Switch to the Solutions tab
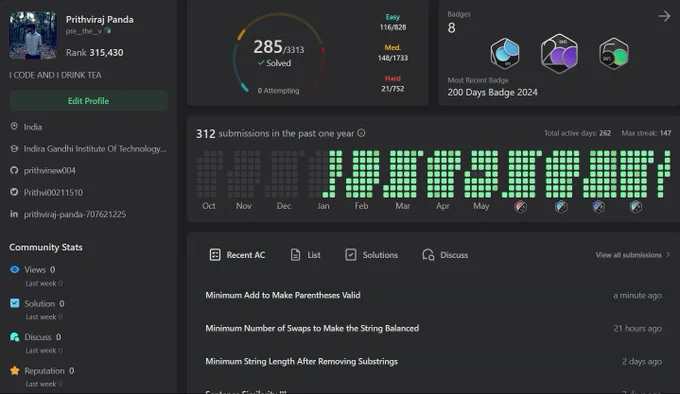The height and width of the screenshot is (394, 680). (371, 255)
